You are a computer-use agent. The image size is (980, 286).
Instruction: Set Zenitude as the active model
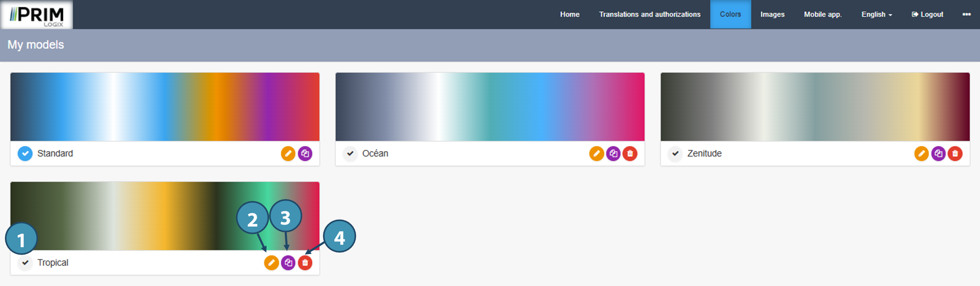point(675,154)
